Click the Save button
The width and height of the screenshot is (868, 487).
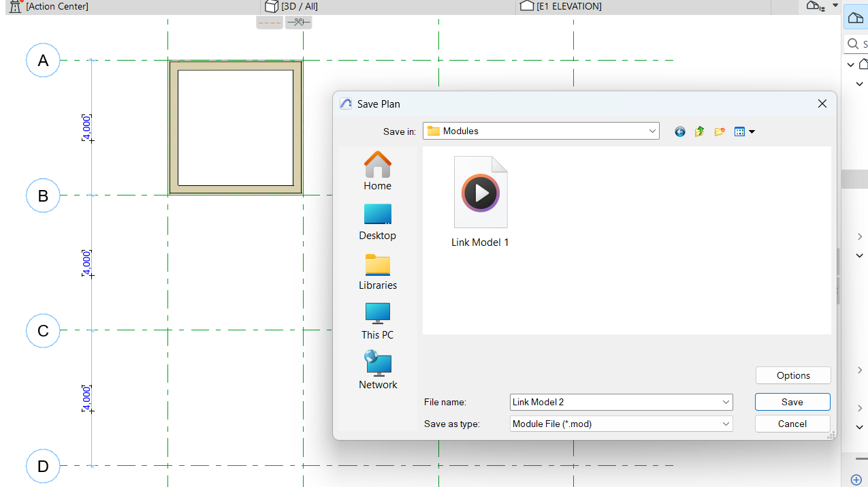point(792,402)
